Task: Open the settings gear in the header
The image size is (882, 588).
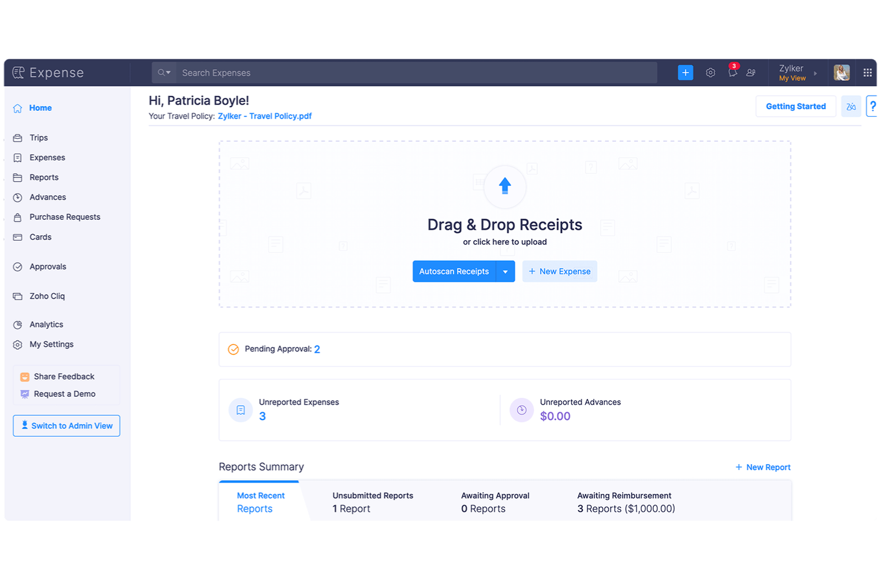Action: click(710, 72)
